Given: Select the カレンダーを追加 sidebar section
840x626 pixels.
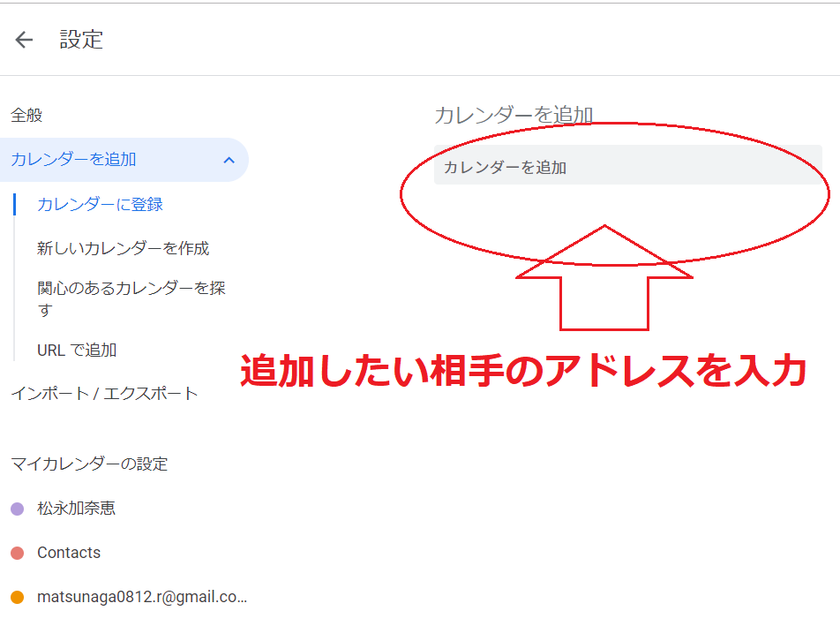Looking at the screenshot, I should click(x=124, y=160).
